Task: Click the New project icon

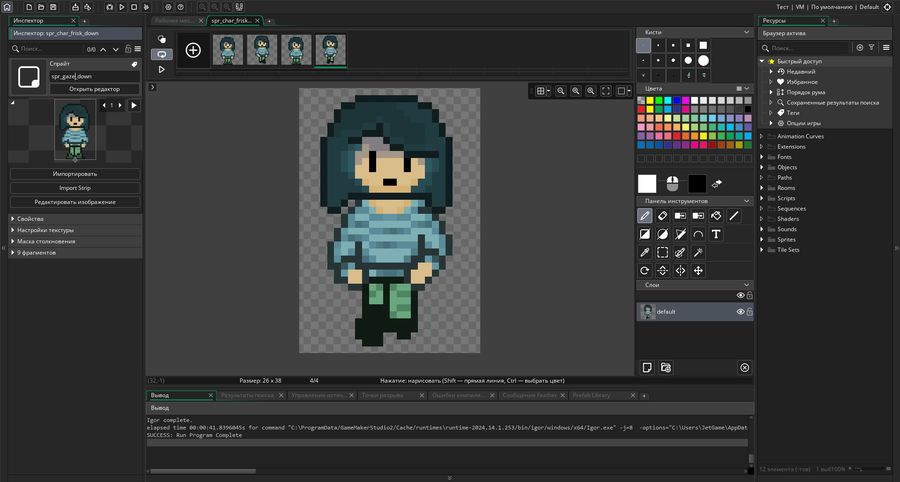Action: pyautogui.click(x=29, y=7)
